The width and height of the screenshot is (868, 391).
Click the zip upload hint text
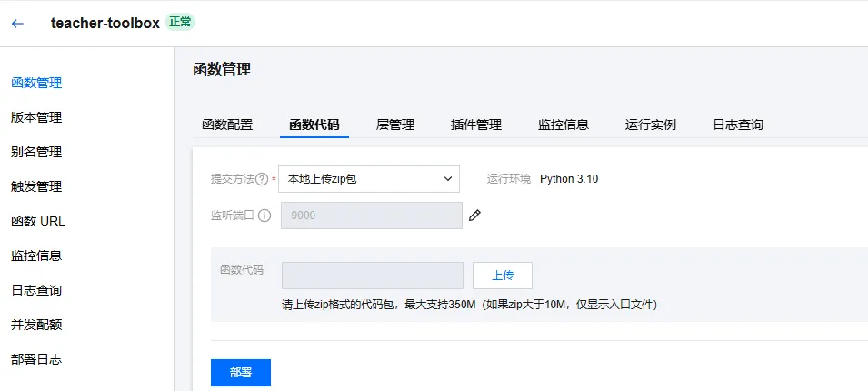click(x=469, y=305)
